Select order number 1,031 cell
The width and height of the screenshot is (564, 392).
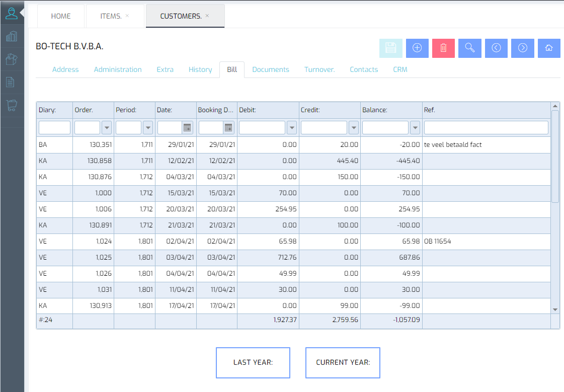(x=93, y=289)
